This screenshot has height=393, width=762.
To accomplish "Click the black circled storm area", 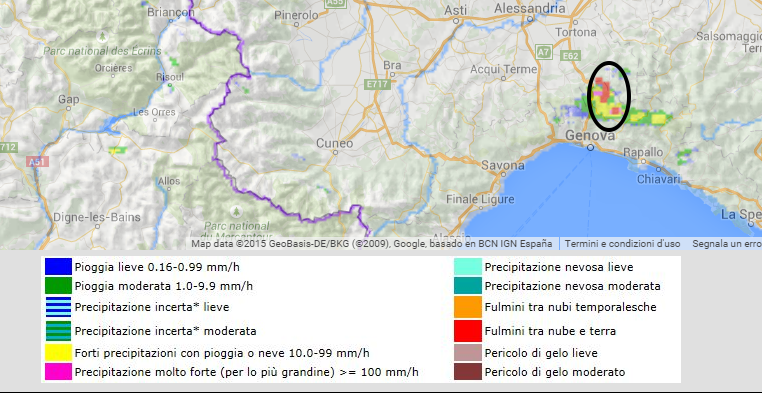I will 609,96.
